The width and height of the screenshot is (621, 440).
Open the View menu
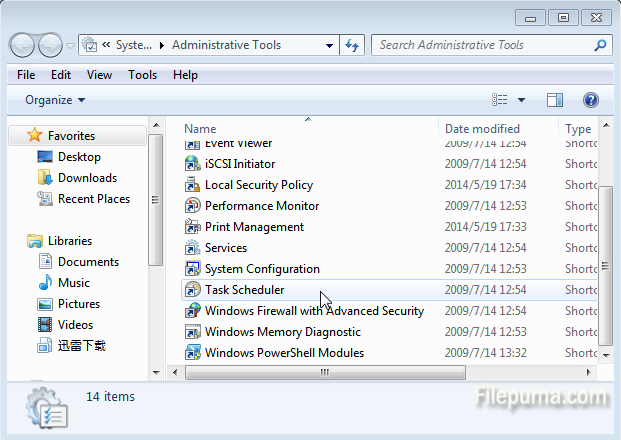point(99,75)
